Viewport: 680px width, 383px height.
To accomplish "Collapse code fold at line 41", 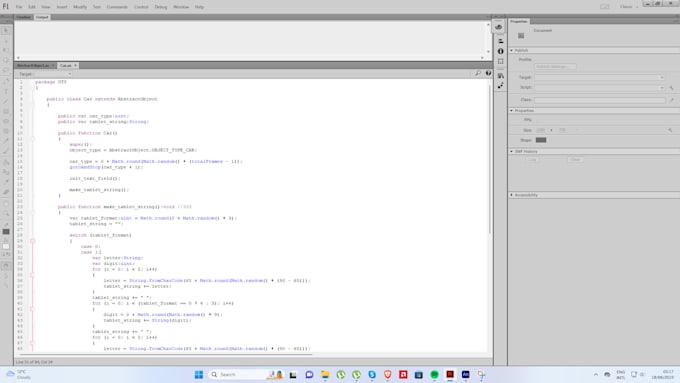I will [32, 309].
